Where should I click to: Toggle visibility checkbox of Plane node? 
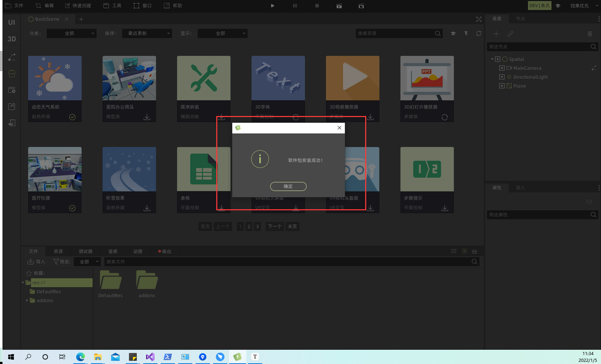[502, 86]
